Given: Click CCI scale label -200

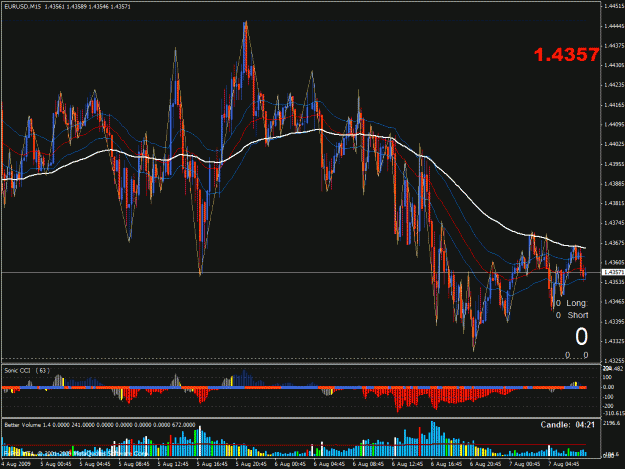Looking at the screenshot, I should pyautogui.click(x=608, y=406).
